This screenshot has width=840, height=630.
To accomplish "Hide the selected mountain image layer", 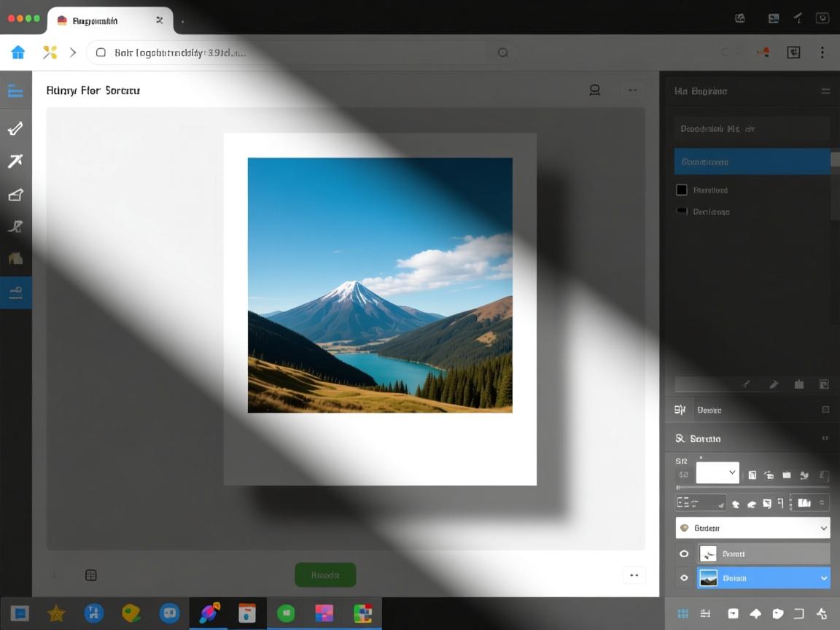I will (684, 578).
